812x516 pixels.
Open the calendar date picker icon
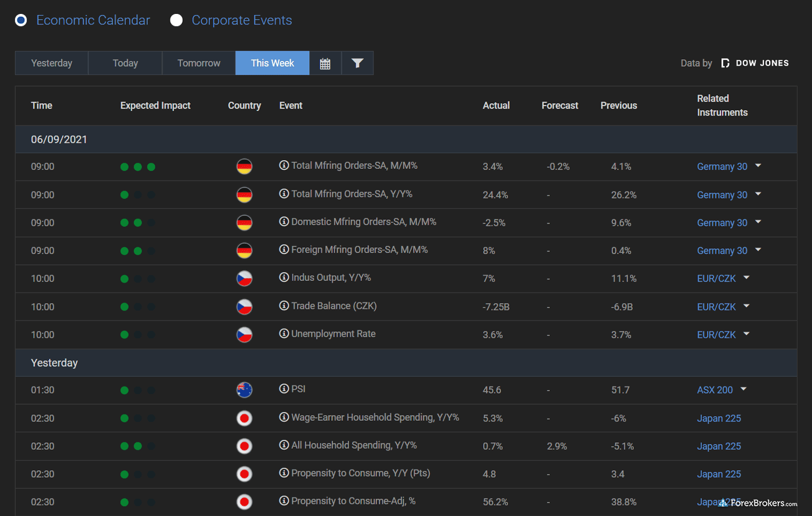point(325,63)
